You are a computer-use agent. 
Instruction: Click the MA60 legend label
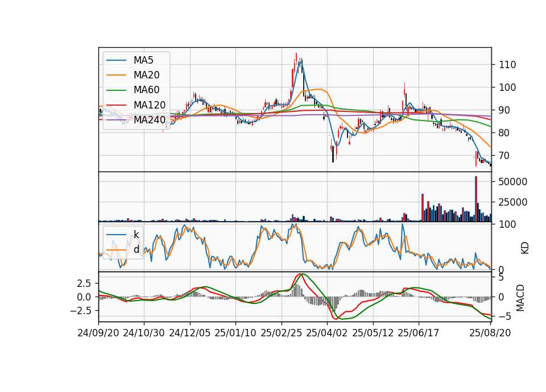[x=146, y=90]
